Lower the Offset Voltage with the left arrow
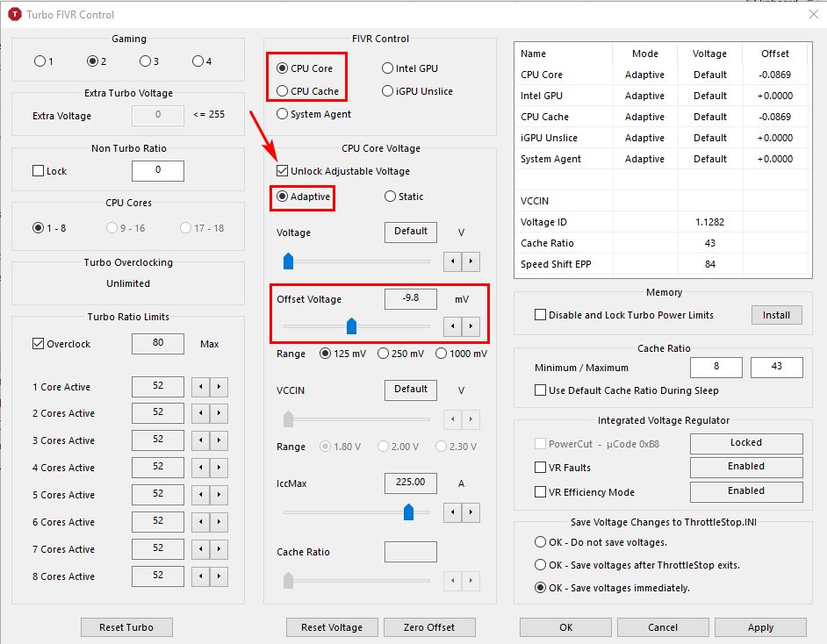 click(452, 326)
